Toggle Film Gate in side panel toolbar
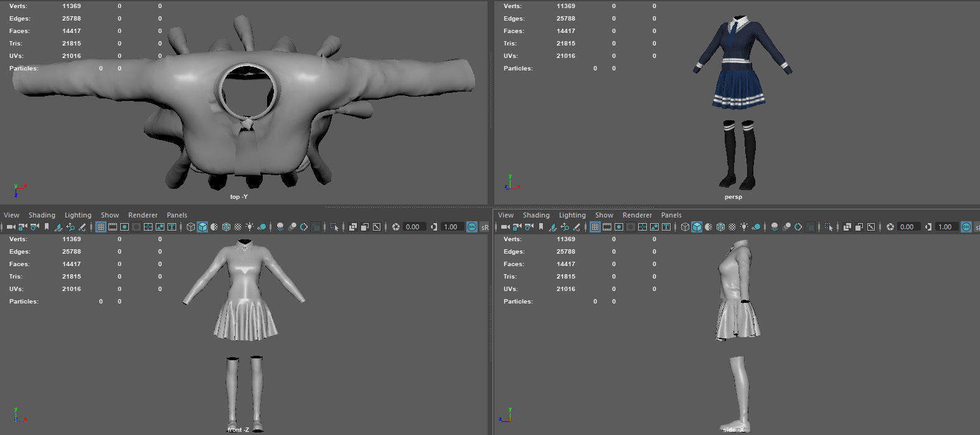This screenshot has height=435, width=980. (607, 227)
